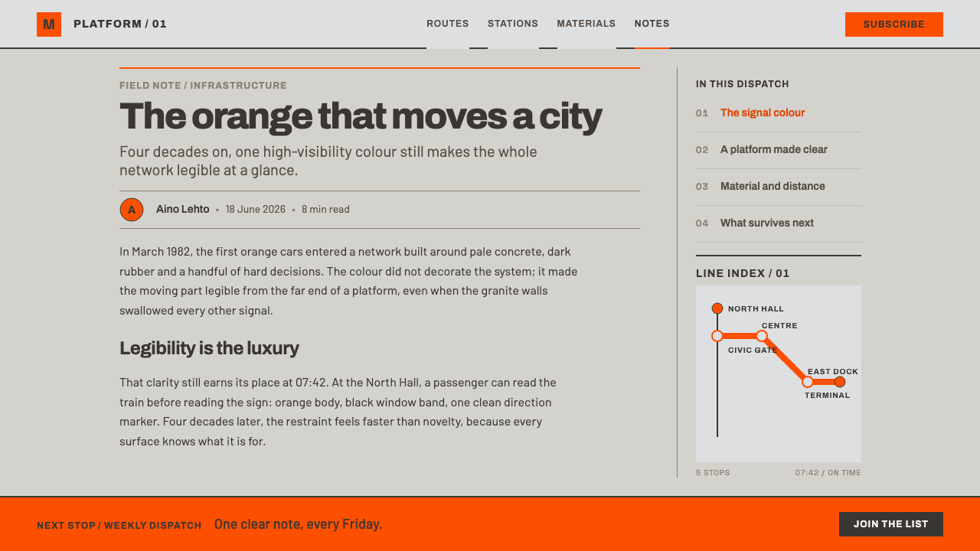Click the Legibility is the luxury heading
This screenshot has width=980, height=551.
(209, 348)
